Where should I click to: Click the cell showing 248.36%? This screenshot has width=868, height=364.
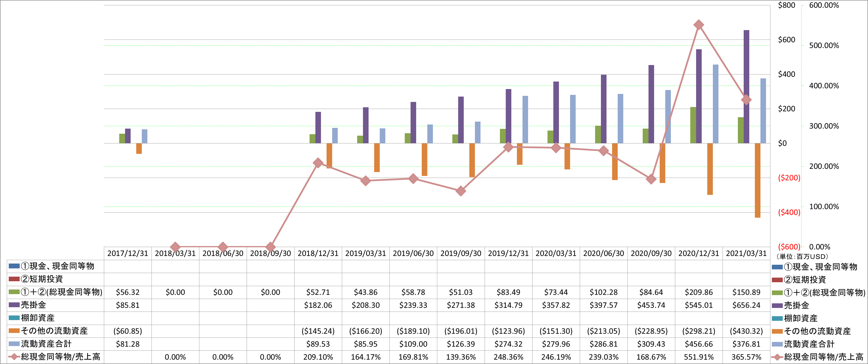point(508,357)
